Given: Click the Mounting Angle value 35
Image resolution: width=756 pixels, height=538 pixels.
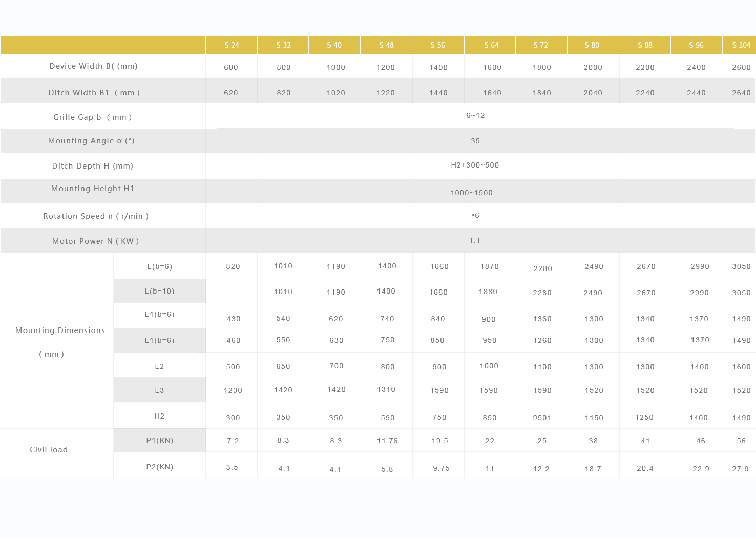Looking at the screenshot, I should (475, 141).
